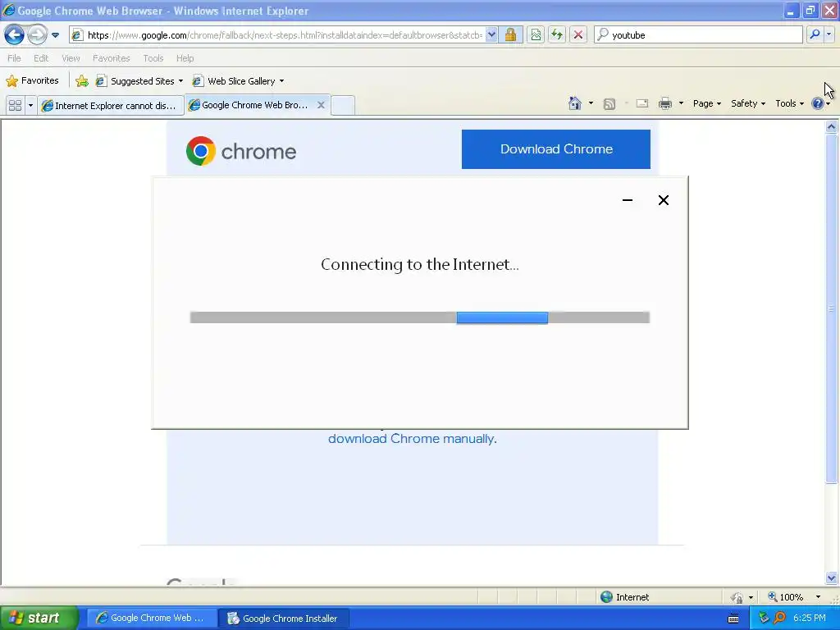840x630 pixels.
Task: Close the Google Chrome Web Browser tab
Action: 321,105
